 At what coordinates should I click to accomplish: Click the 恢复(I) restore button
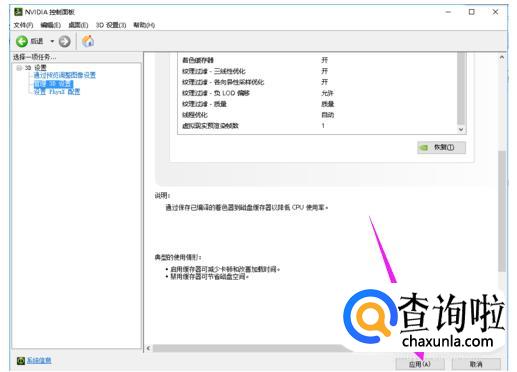(x=441, y=147)
